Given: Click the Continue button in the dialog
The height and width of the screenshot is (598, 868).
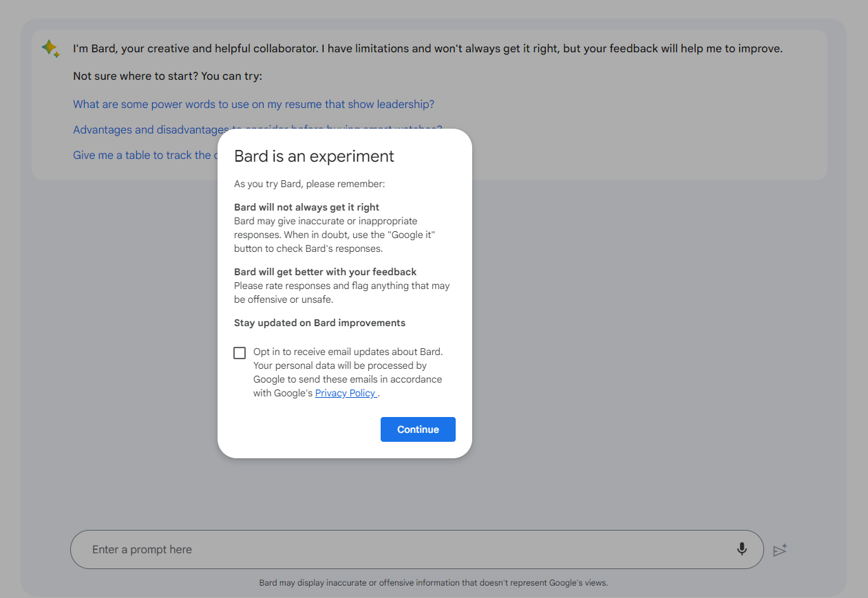Looking at the screenshot, I should (x=418, y=429).
